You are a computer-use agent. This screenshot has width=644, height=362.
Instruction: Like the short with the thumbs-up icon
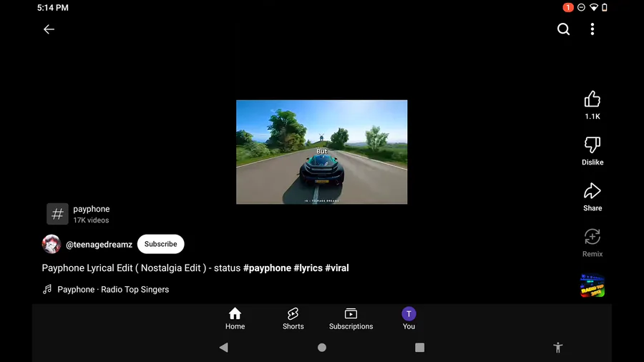tap(592, 99)
